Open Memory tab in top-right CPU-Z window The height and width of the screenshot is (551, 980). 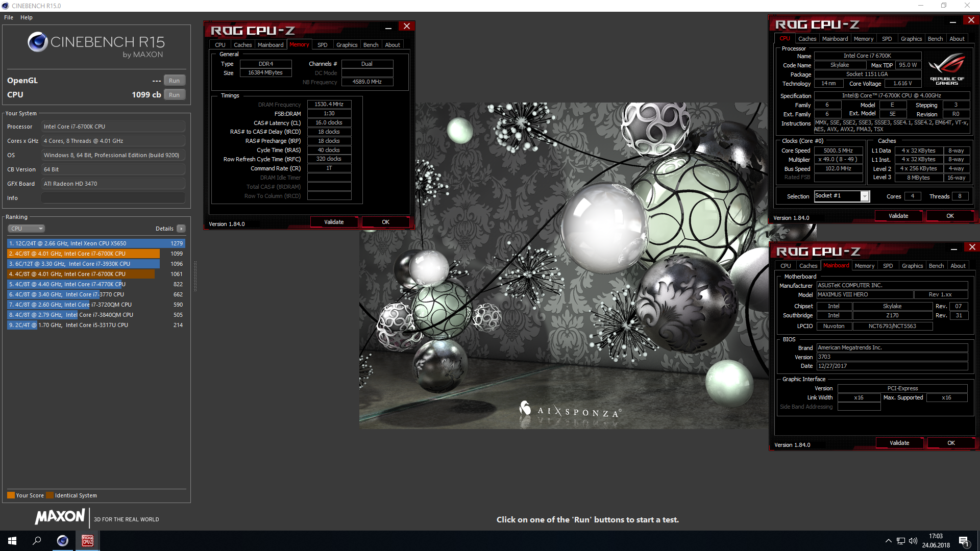click(x=864, y=39)
